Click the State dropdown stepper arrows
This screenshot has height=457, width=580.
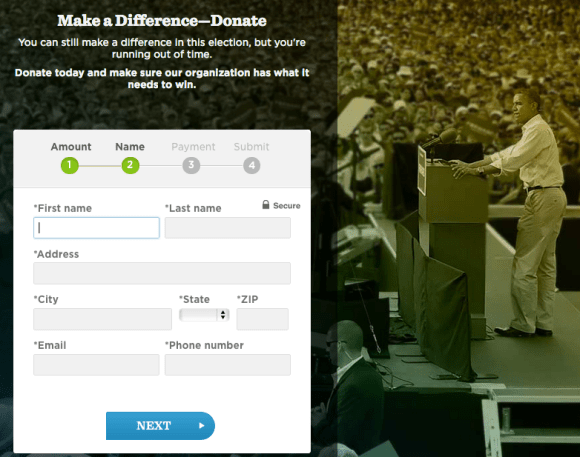click(x=223, y=315)
